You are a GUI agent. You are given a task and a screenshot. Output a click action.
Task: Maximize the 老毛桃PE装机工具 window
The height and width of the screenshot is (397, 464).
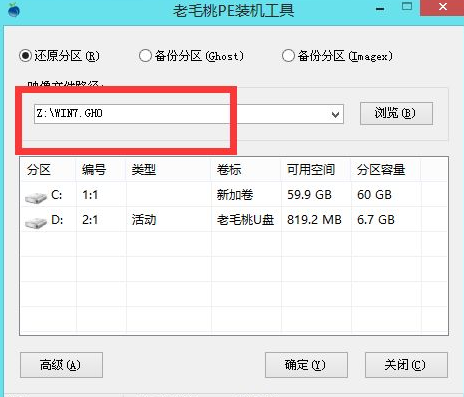pyautogui.click(x=407, y=7)
